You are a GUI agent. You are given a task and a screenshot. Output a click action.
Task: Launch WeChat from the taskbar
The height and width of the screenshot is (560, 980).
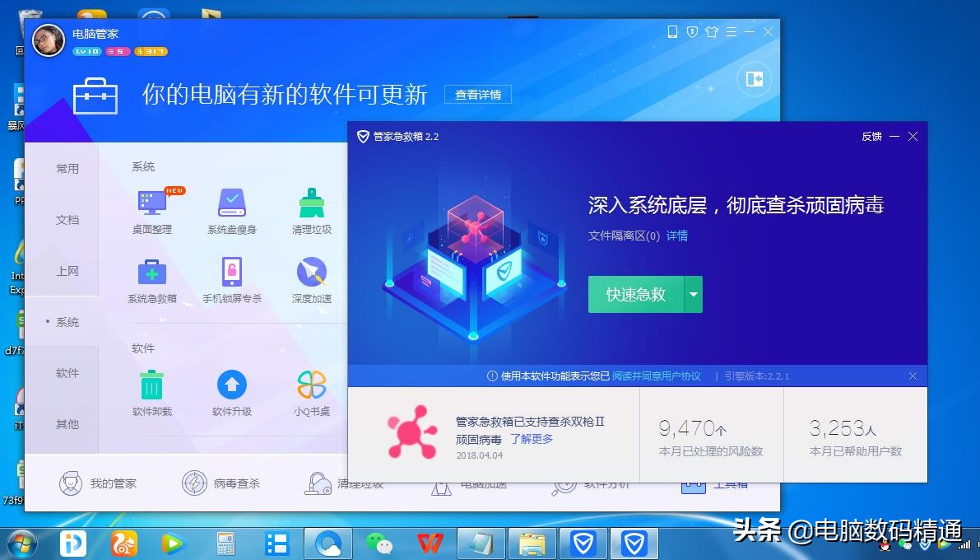click(379, 544)
